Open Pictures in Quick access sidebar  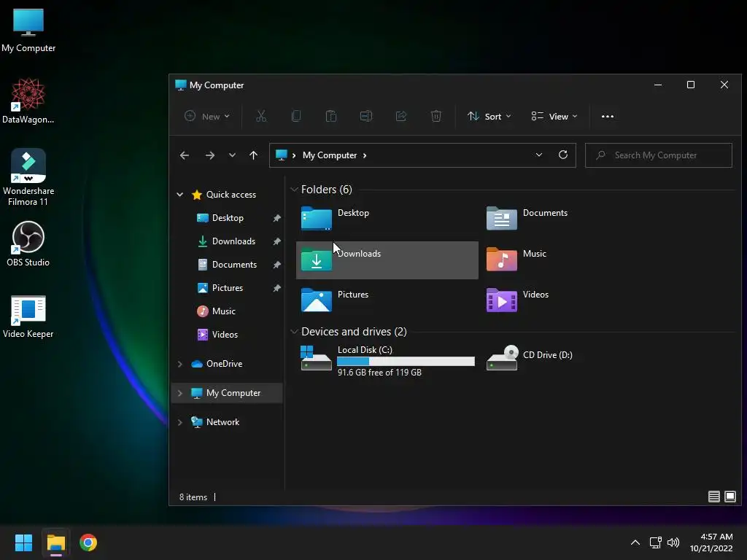[228, 287]
